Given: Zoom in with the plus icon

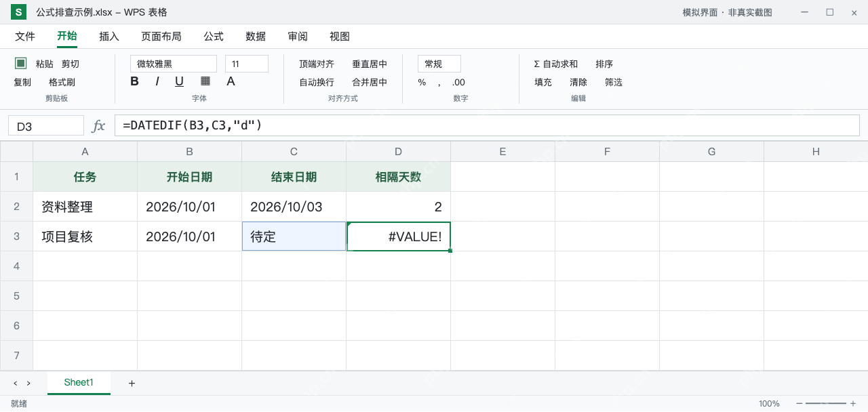Looking at the screenshot, I should click(x=853, y=404).
